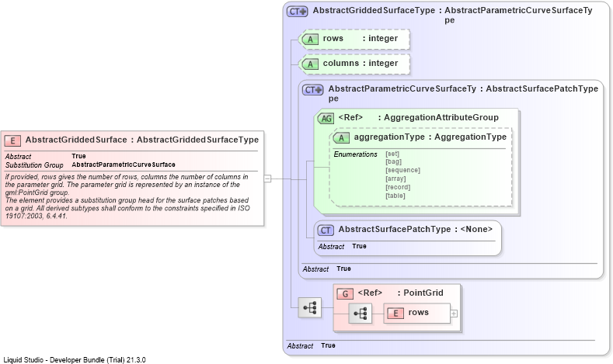This screenshot has height=364, width=613.
Task: Click 'AbstractParametricCurveSurfaceTy : AbstractSurfacePatchType' heading
Action: [463, 93]
